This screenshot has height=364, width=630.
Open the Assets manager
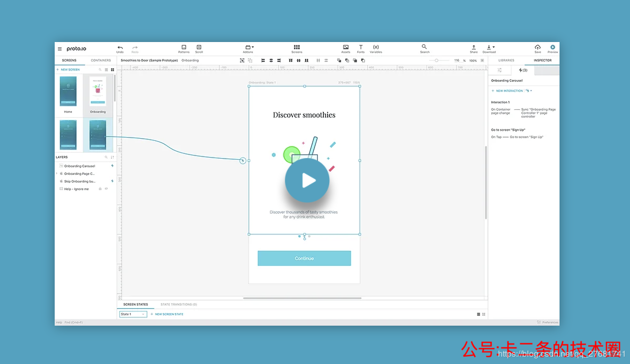coord(346,49)
